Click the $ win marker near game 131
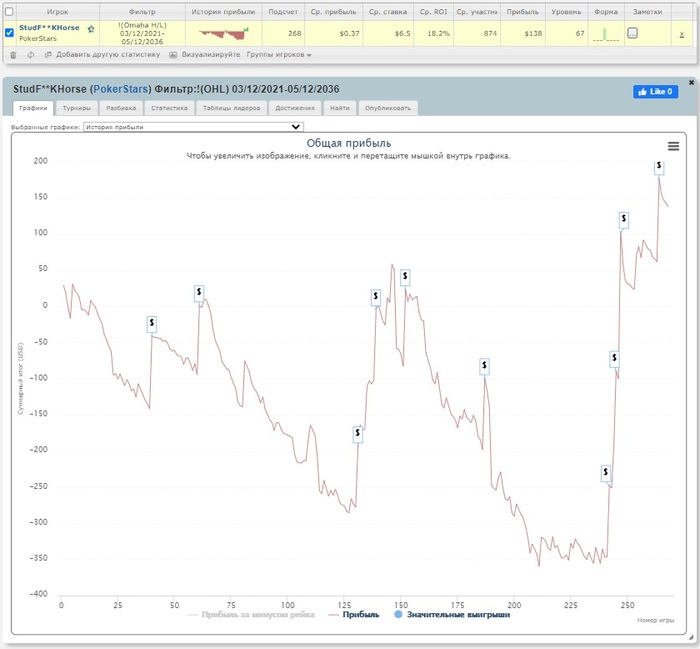Screen dimensions: 700x649 358,433
